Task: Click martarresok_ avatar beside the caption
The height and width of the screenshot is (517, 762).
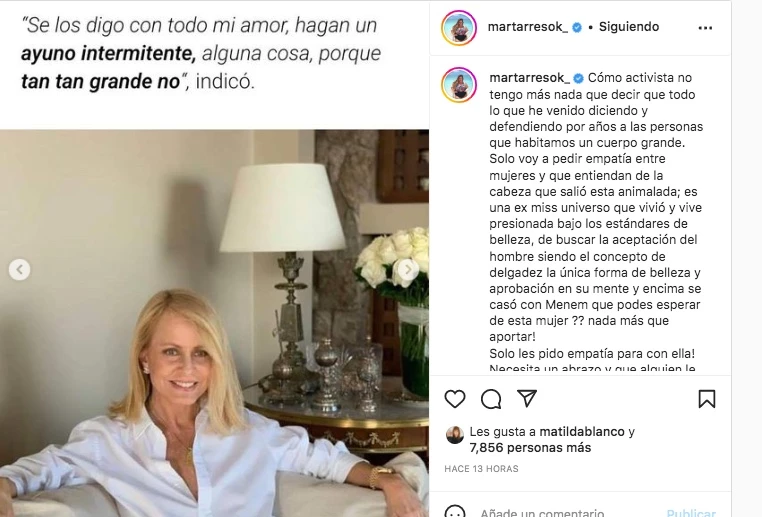Action: (459, 85)
